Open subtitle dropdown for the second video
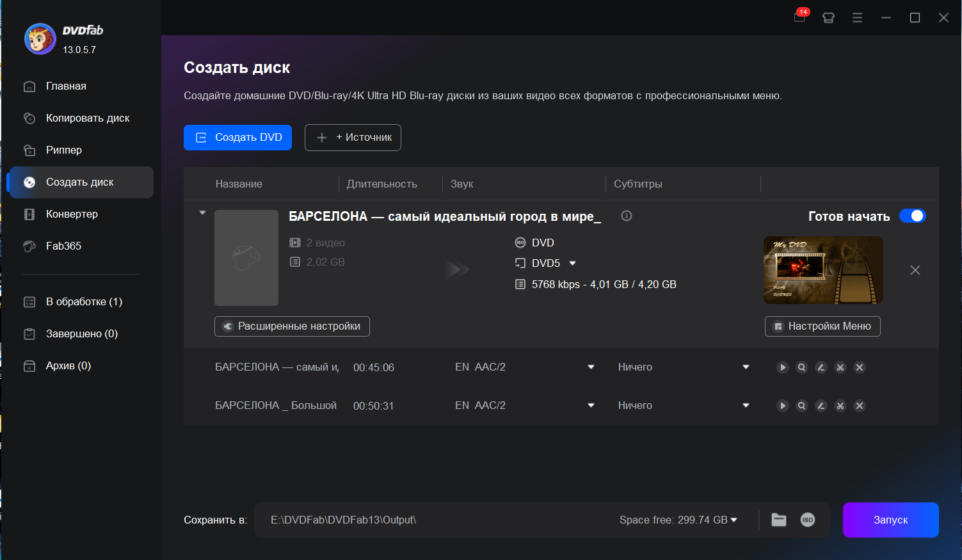This screenshot has height=560, width=962. click(746, 406)
